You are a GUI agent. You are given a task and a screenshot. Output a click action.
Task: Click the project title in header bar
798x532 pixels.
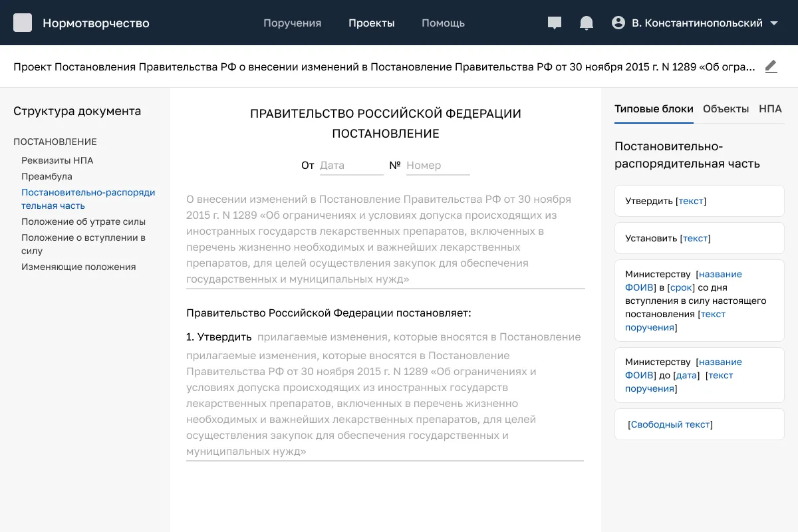pos(384,66)
